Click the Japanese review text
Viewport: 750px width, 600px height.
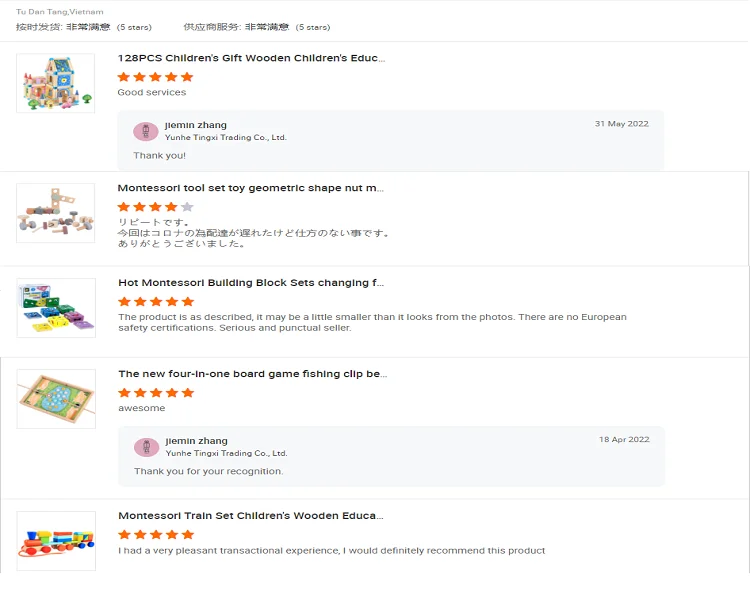tap(253, 233)
